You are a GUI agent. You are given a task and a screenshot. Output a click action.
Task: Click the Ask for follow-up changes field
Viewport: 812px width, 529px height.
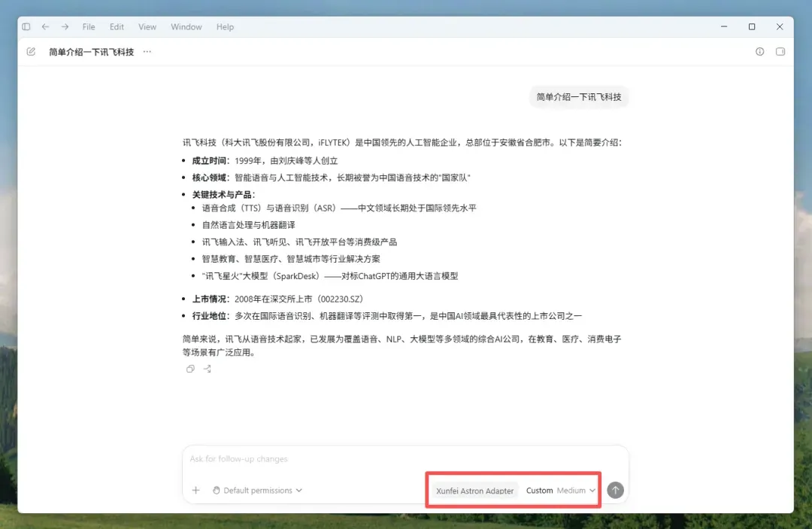pos(405,459)
